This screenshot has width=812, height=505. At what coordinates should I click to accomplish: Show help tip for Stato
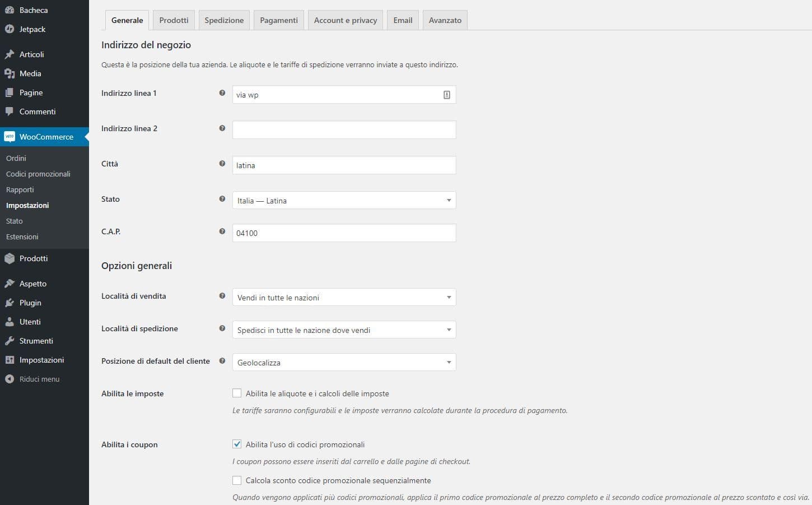click(222, 199)
